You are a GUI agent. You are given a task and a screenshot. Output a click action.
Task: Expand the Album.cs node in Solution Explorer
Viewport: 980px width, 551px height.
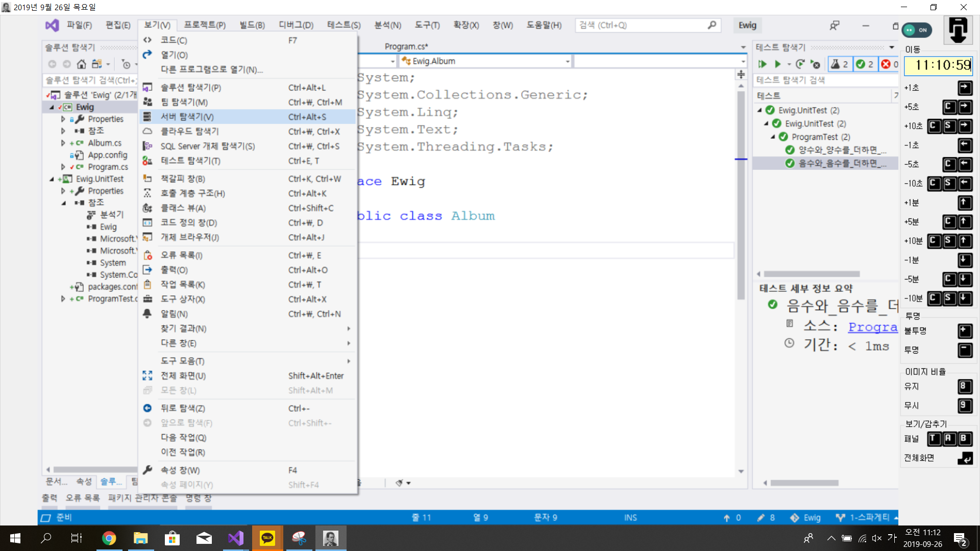(63, 143)
